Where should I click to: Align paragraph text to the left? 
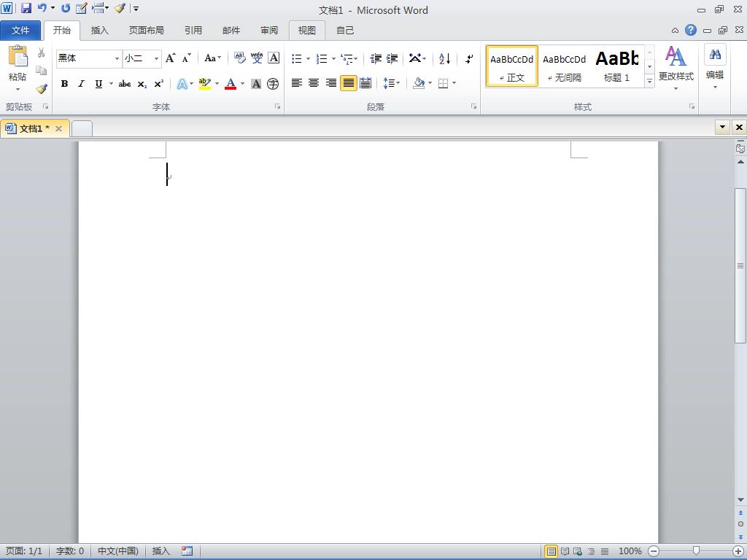297,83
